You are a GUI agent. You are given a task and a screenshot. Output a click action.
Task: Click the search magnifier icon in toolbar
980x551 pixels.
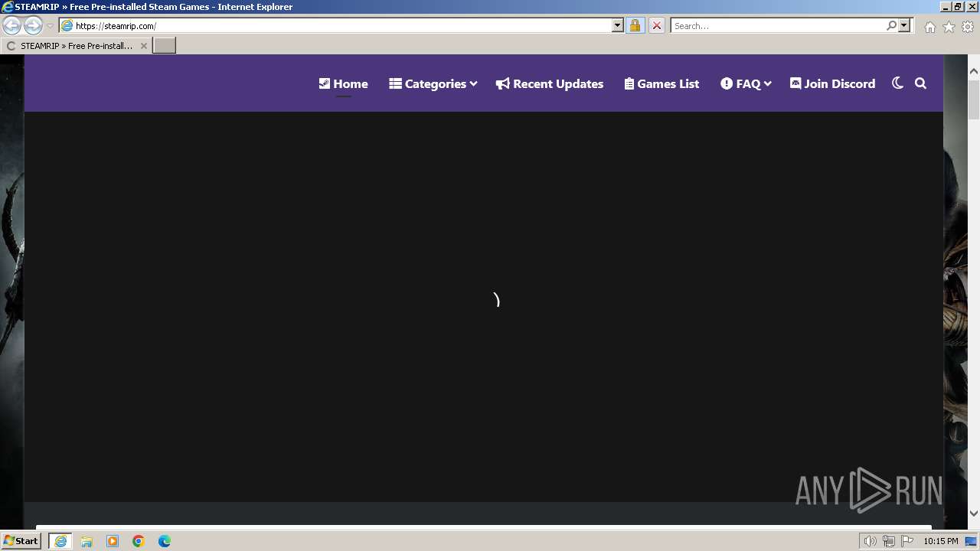pyautogui.click(x=891, y=26)
